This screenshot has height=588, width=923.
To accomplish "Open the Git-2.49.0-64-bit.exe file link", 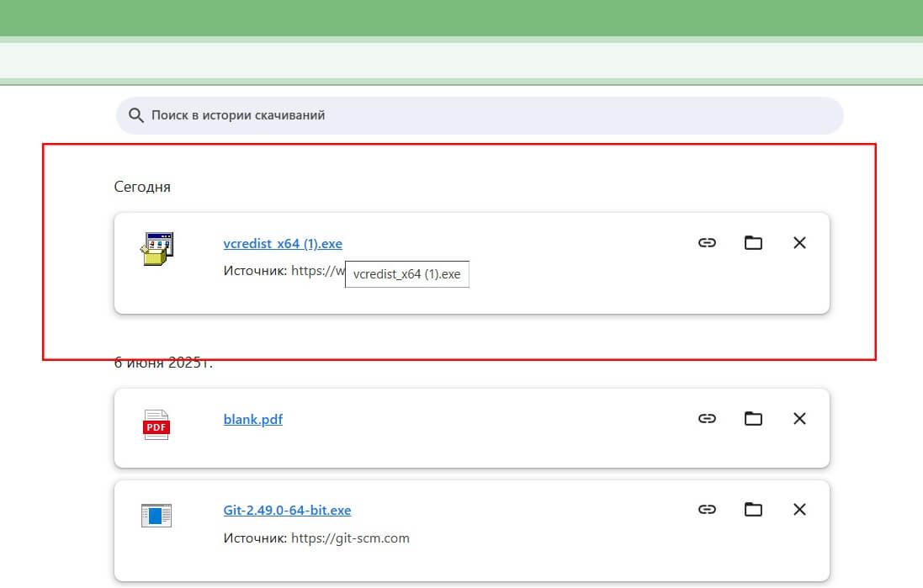I will [x=287, y=511].
